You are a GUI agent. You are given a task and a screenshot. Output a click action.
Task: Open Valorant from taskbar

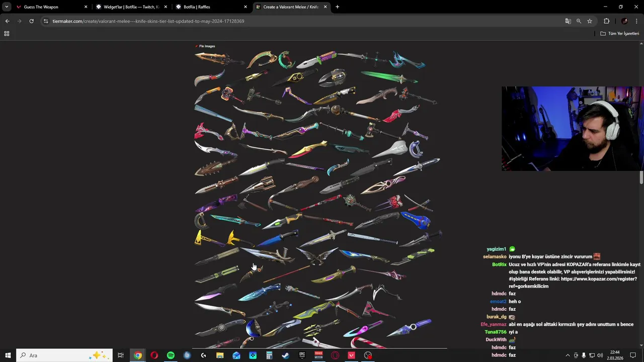coord(351,355)
